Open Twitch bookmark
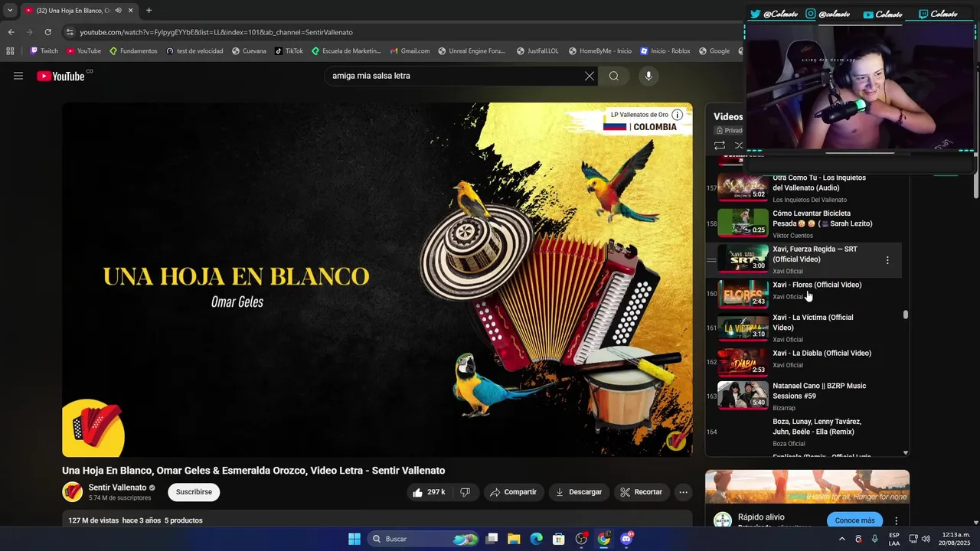The image size is (980, 551). click(x=44, y=51)
